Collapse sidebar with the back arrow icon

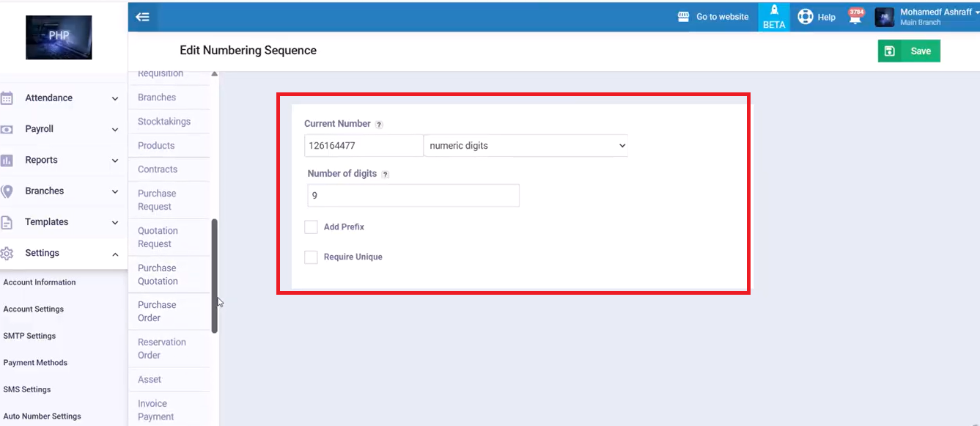(x=143, y=17)
